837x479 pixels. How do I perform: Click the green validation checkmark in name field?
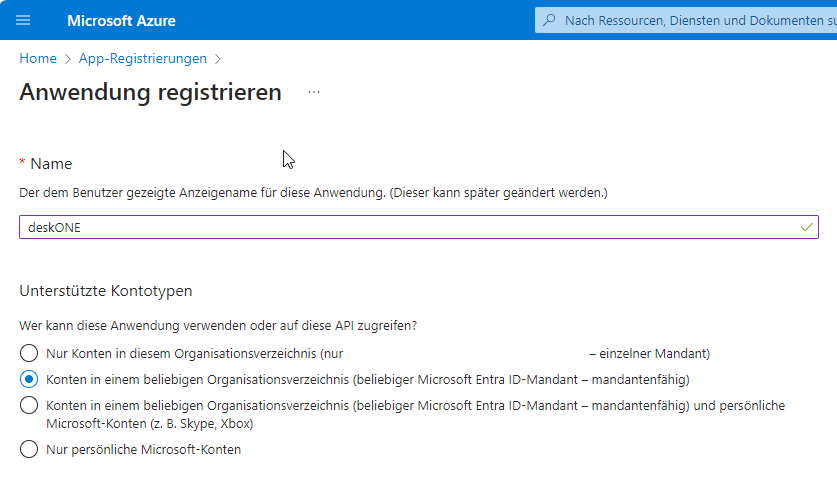click(807, 227)
